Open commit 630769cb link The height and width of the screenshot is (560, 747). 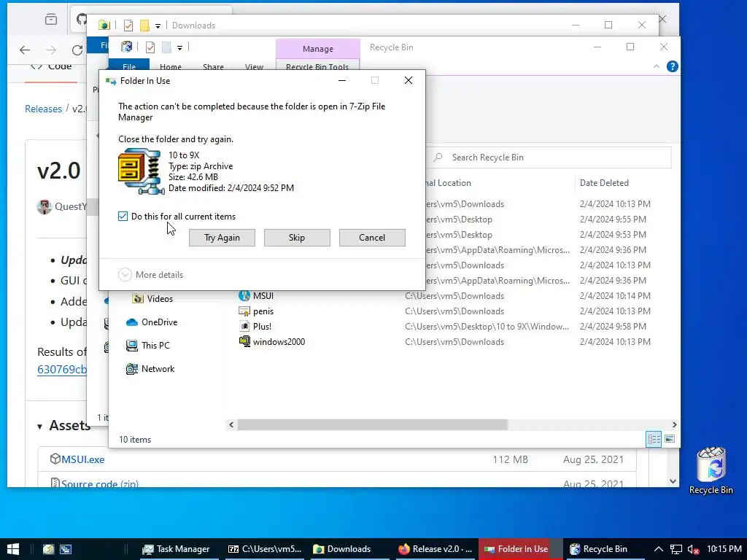[62, 370]
